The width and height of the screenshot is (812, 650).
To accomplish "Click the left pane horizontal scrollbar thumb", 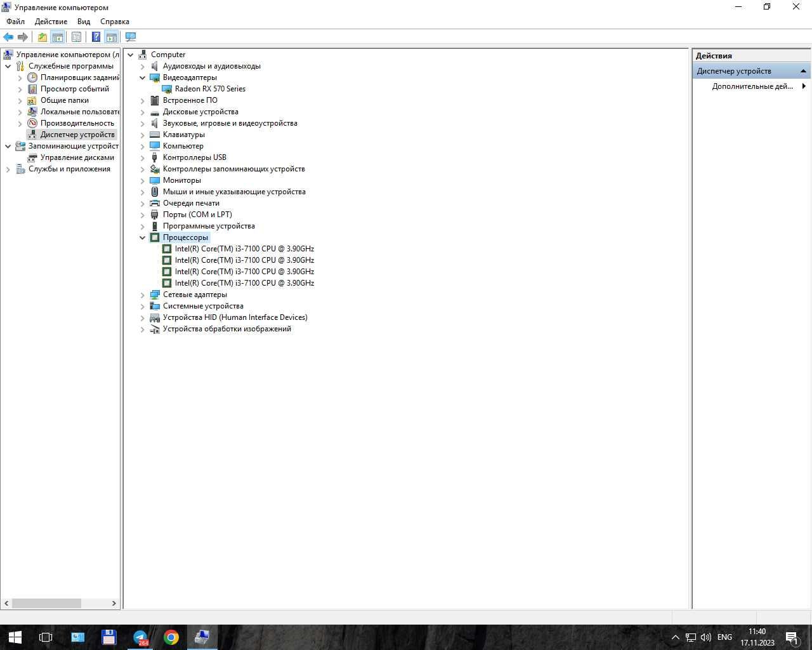I will click(46, 603).
